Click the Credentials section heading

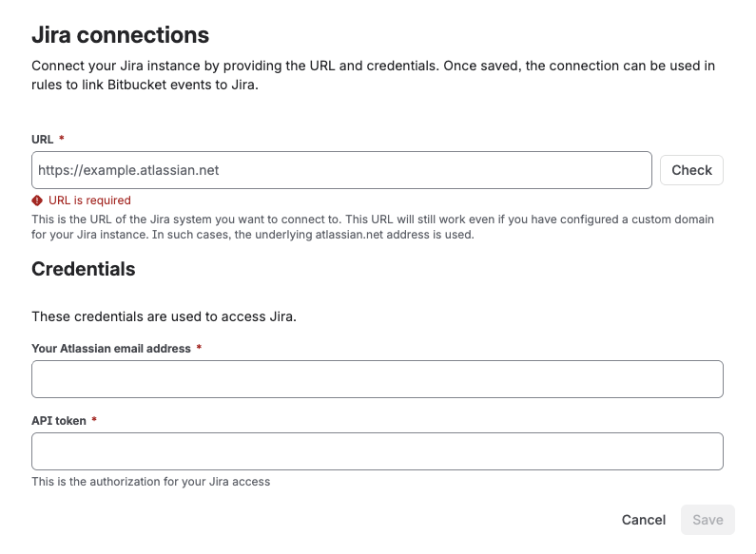point(84,269)
